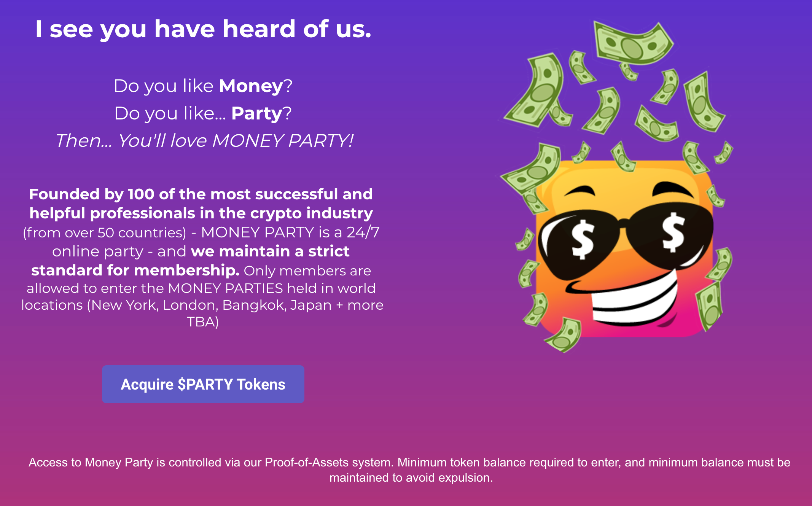Click the bold word "Party" in the question

pos(257,113)
